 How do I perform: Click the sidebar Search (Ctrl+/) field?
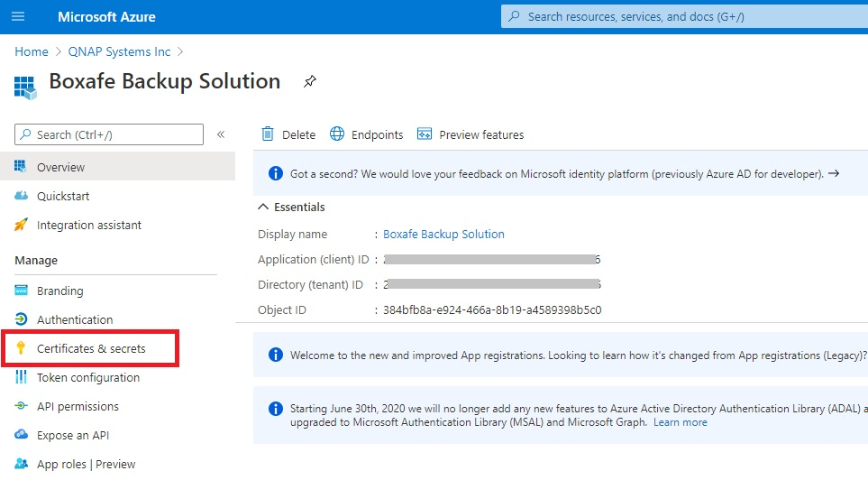click(x=109, y=134)
